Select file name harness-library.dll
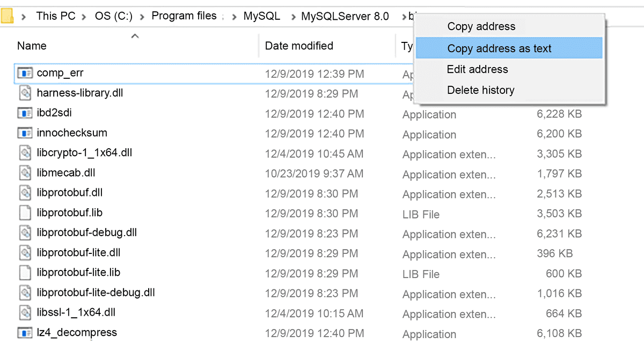The image size is (644, 343). coord(80,93)
